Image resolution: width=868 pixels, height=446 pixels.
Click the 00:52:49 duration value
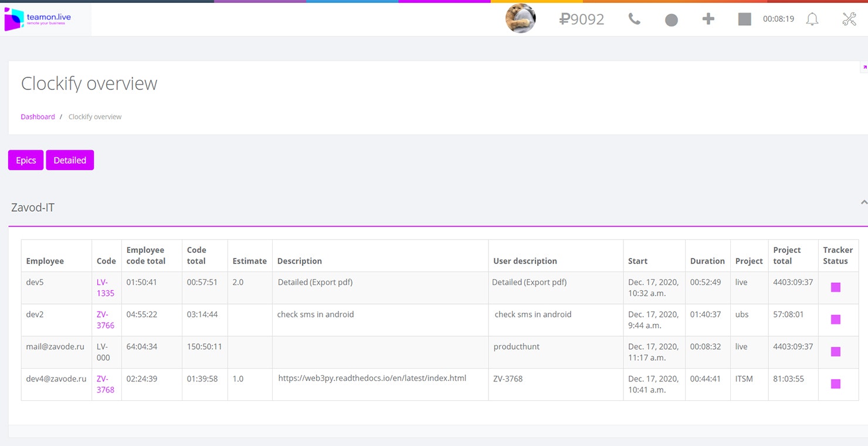click(x=706, y=282)
